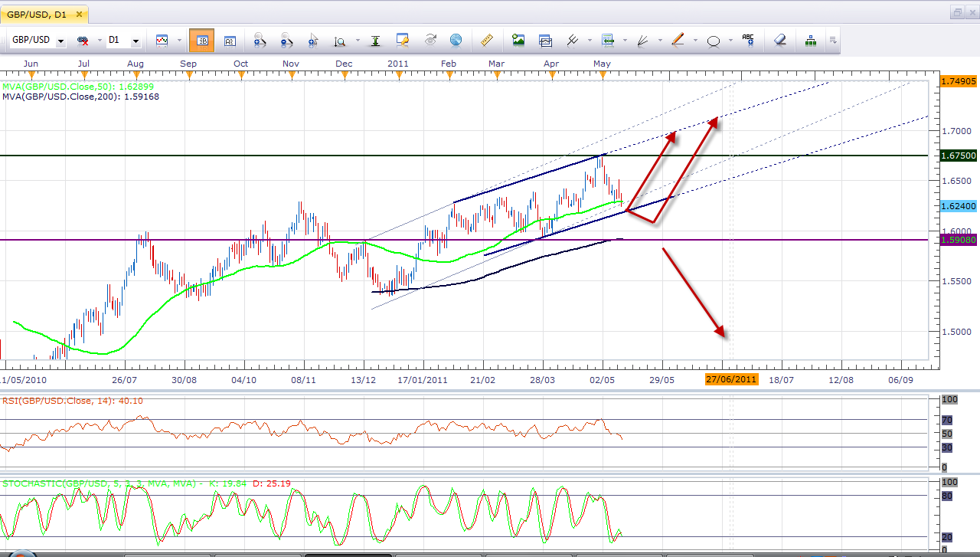Image resolution: width=980 pixels, height=557 pixels.
Task: Click the Fibonacci retracement tool icon
Action: [609, 40]
